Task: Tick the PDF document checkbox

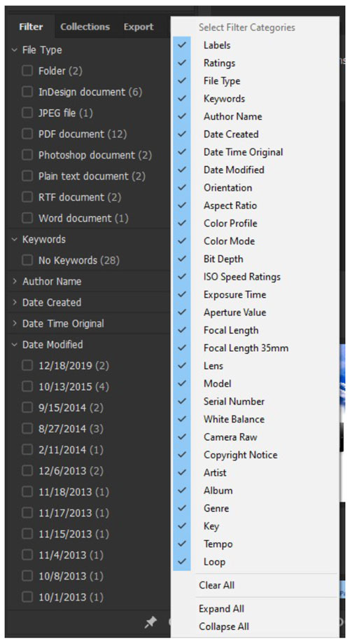Action: [x=27, y=134]
